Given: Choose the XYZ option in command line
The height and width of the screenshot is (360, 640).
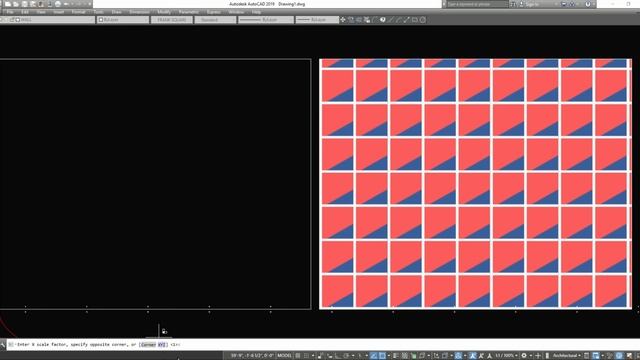Looking at the screenshot, I should coord(162,345).
